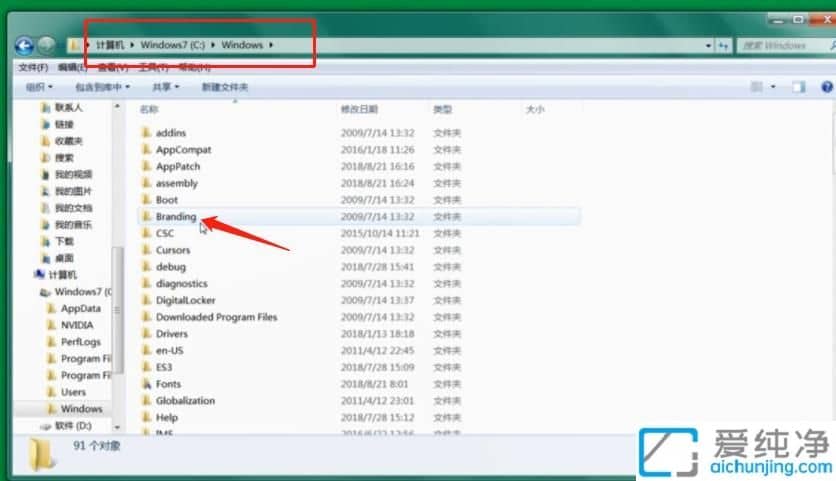Click navigation pane scroll down arrow

117,428
